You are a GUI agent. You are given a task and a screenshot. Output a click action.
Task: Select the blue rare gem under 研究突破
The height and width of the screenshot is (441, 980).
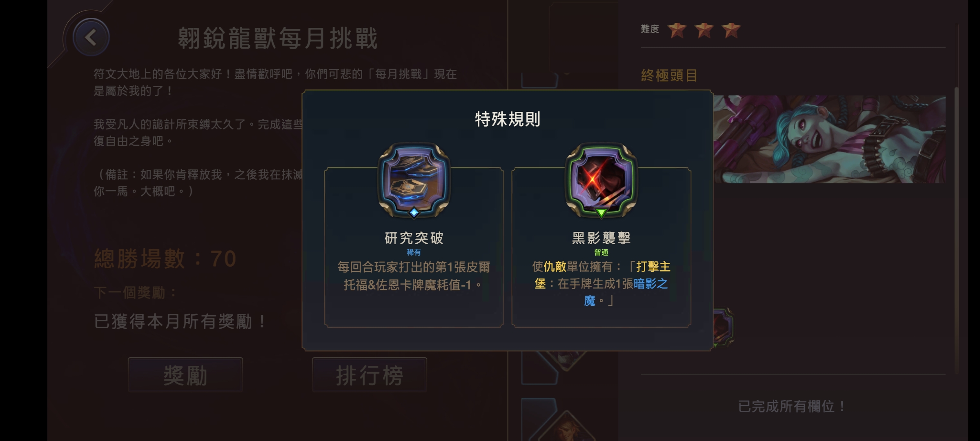[414, 212]
